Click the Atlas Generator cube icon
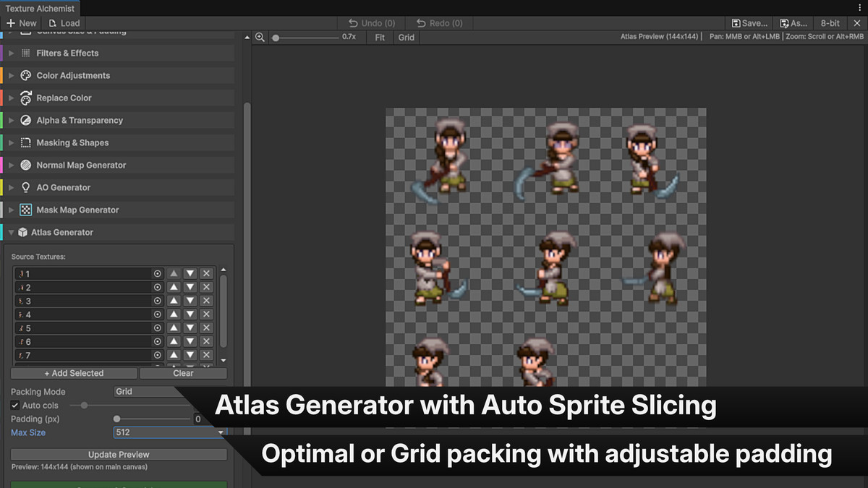Viewport: 868px width, 488px height. 23,232
